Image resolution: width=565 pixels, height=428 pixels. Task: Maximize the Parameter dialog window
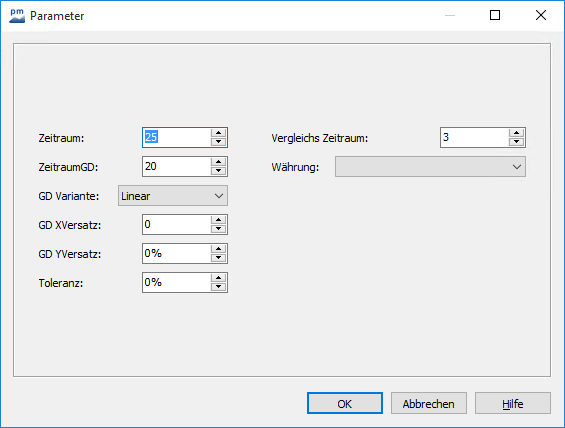pyautogui.click(x=495, y=15)
